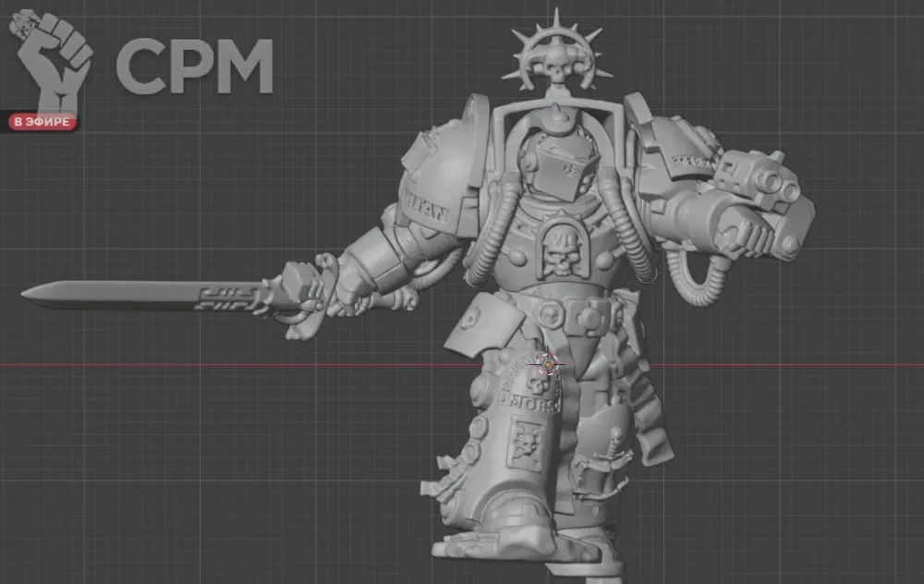The image size is (924, 584).
Task: Click the red "В ЭФИРЕ" live badge
Action: [42, 122]
